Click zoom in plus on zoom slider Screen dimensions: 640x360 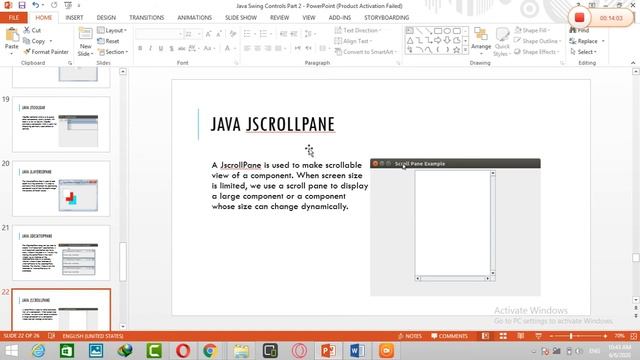[x=605, y=336]
